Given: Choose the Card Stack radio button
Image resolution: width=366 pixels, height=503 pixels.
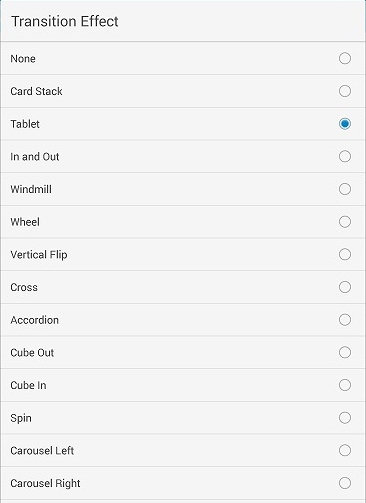Looking at the screenshot, I should click(x=345, y=91).
